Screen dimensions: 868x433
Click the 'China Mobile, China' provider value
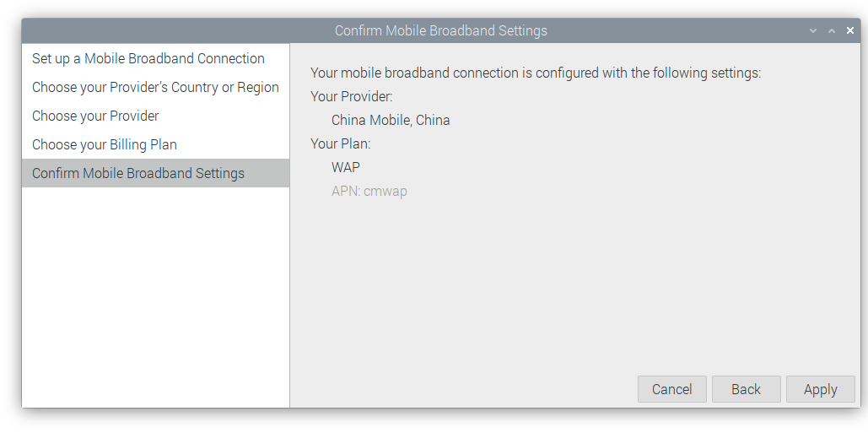[x=391, y=120]
